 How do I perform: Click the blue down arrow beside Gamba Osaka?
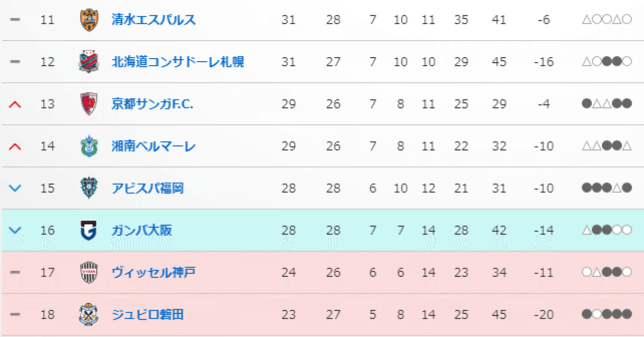15,230
